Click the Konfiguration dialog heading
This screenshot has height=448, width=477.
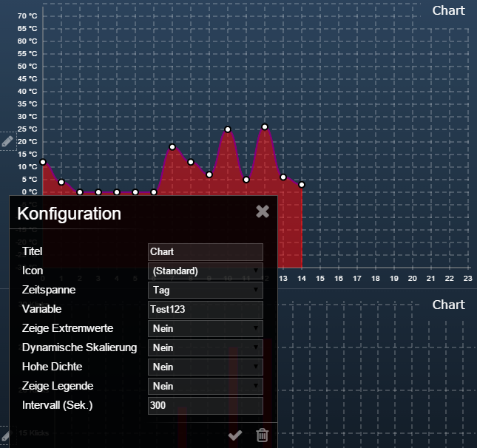pyautogui.click(x=69, y=214)
